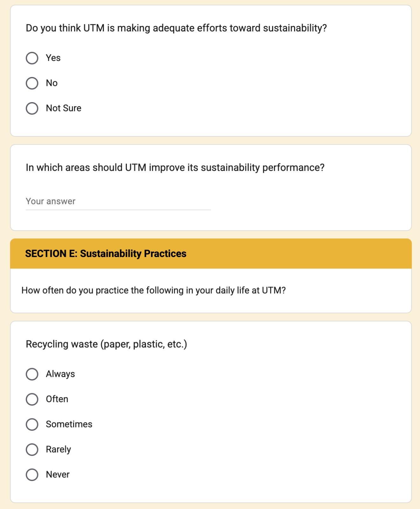
Task: Click the UTM adequate efforts question text
Action: pyautogui.click(x=176, y=28)
